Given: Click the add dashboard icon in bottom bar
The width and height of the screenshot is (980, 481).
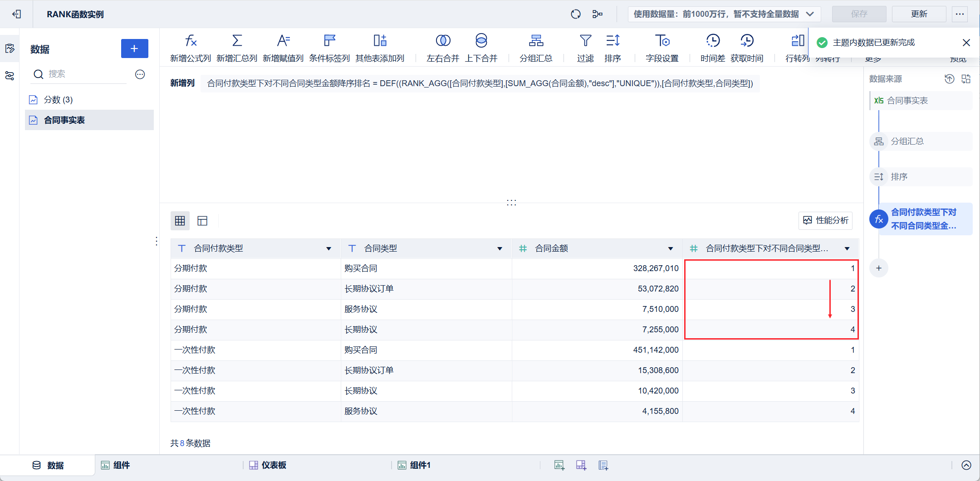Looking at the screenshot, I should tap(581, 465).
